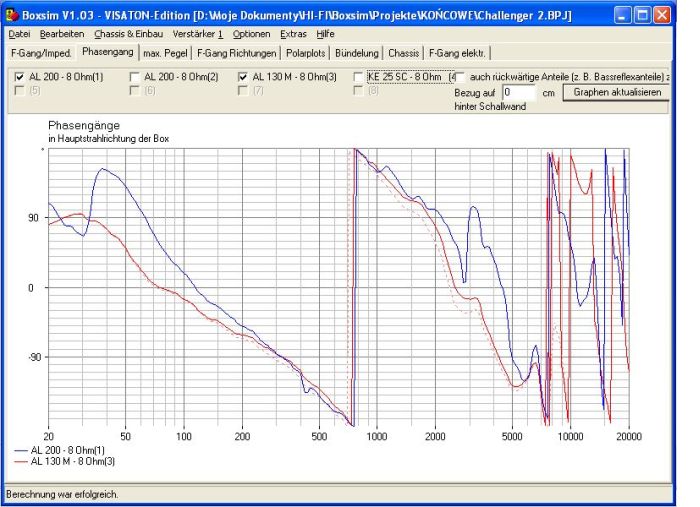This screenshot has width=700, height=507.
Task: Enable the KE 25 SC - 8 Ohm checkbox
Action: pos(358,77)
